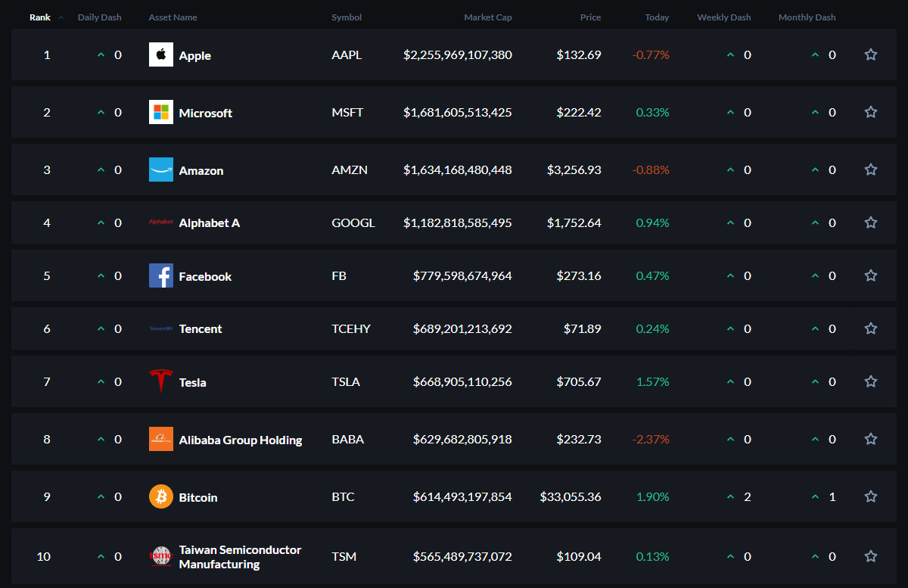Click the Alibaba Group Holding logo icon
Viewport: 908px width, 588px height.
[161, 439]
